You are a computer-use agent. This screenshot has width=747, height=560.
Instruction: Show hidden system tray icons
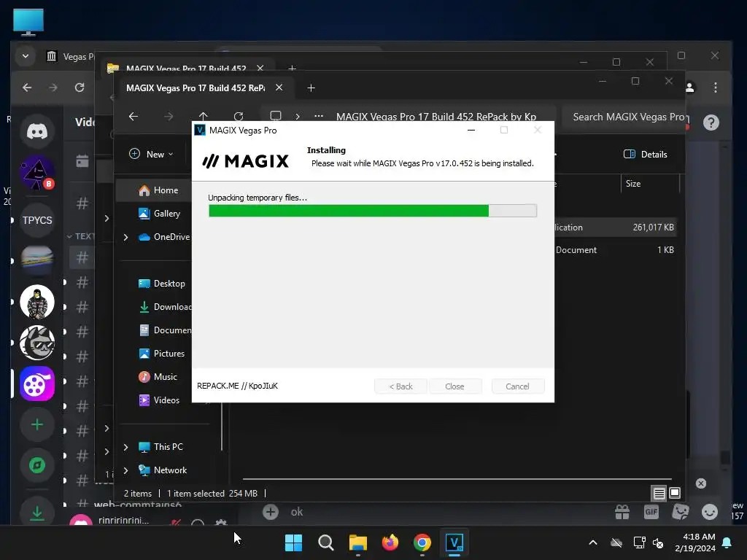point(592,542)
